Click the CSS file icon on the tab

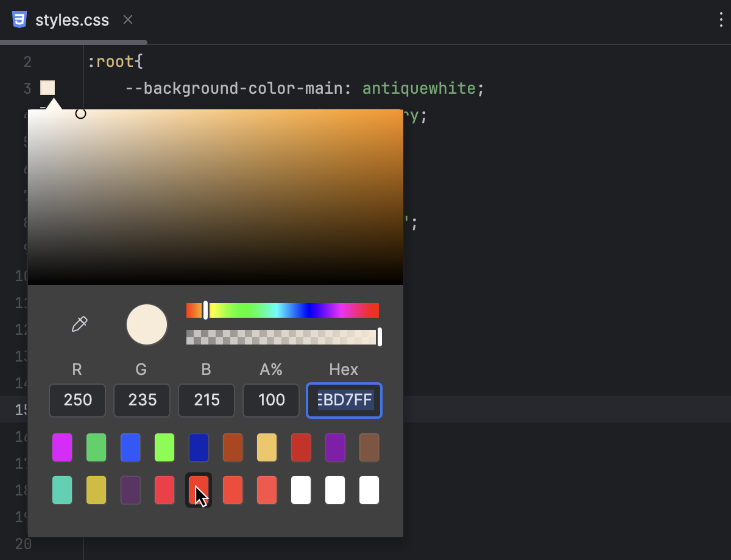pos(20,19)
